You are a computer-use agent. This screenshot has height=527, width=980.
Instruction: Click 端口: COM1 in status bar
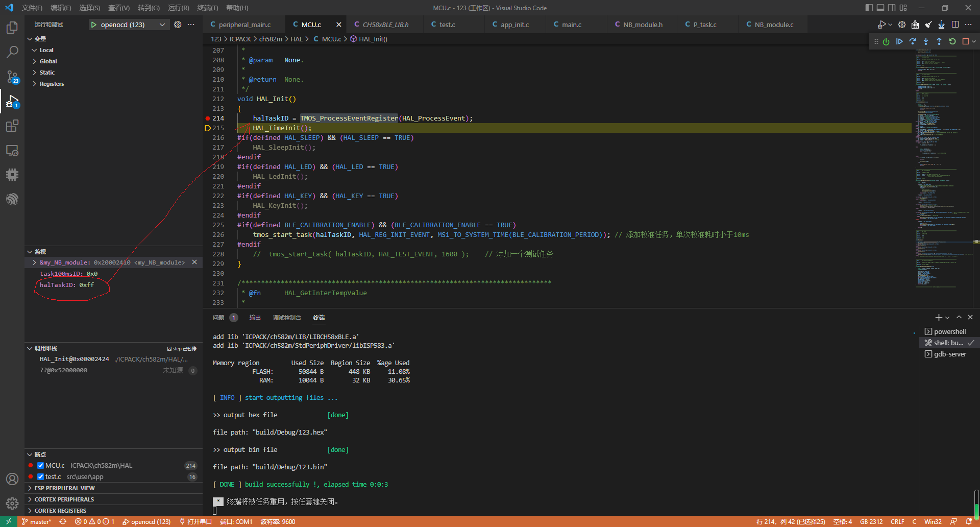236,521
